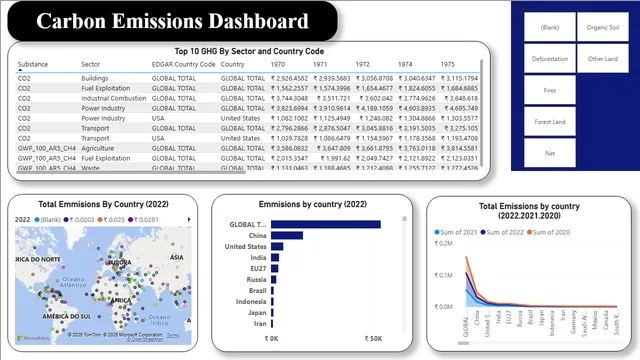The height and width of the screenshot is (360, 640).
Task: Click the ASIA label on map
Action: (x=177, y=257)
